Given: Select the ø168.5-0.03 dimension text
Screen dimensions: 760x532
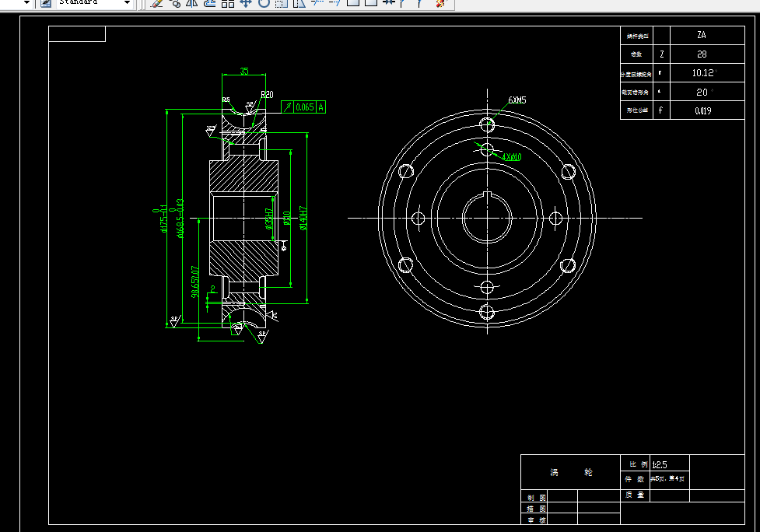Looking at the screenshot, I should pos(177,219).
